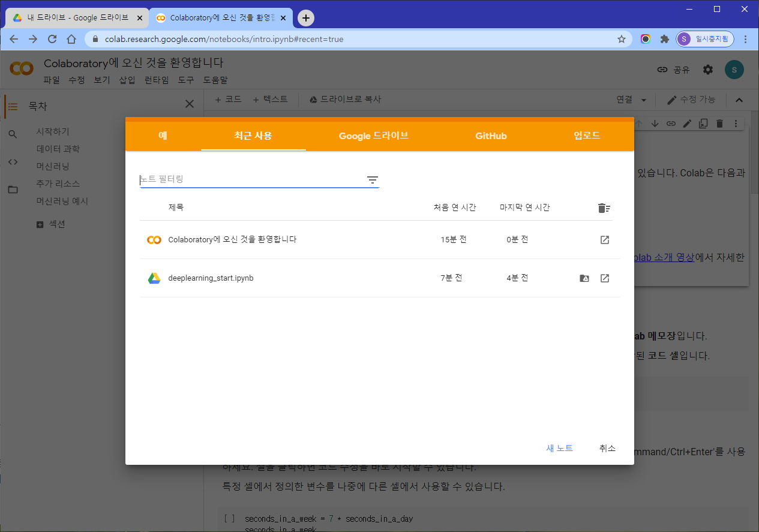Click the 섹션 add section button
This screenshot has width=759, height=532.
(51, 224)
